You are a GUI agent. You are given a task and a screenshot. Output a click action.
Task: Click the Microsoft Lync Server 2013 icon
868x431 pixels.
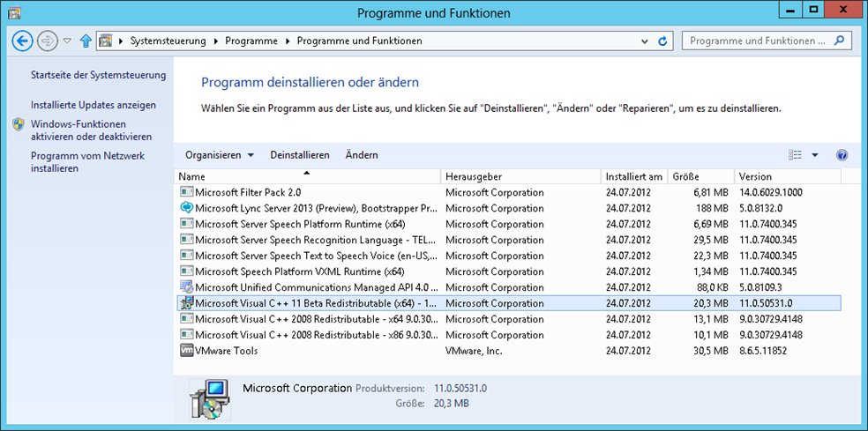pos(186,208)
